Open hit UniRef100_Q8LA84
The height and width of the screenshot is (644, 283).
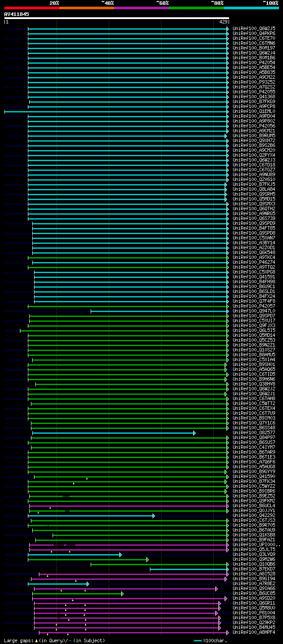tap(254, 189)
